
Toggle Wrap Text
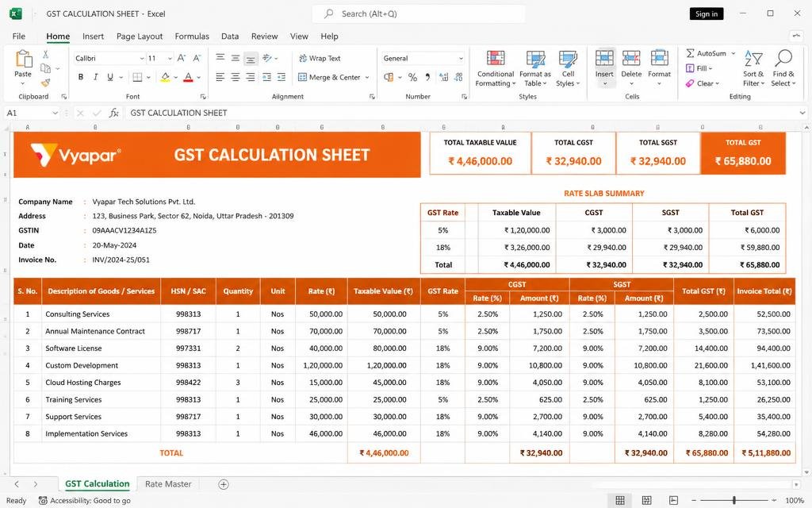pyautogui.click(x=320, y=58)
